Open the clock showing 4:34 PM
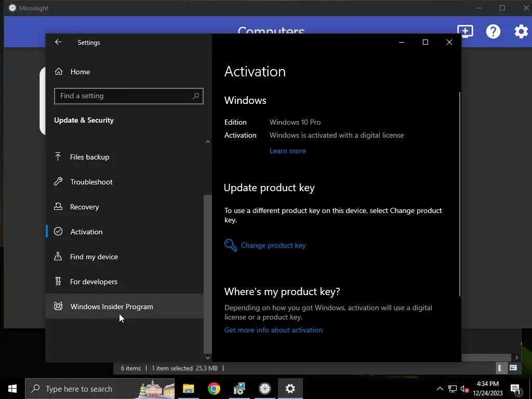The width and height of the screenshot is (532, 399). coord(488,389)
